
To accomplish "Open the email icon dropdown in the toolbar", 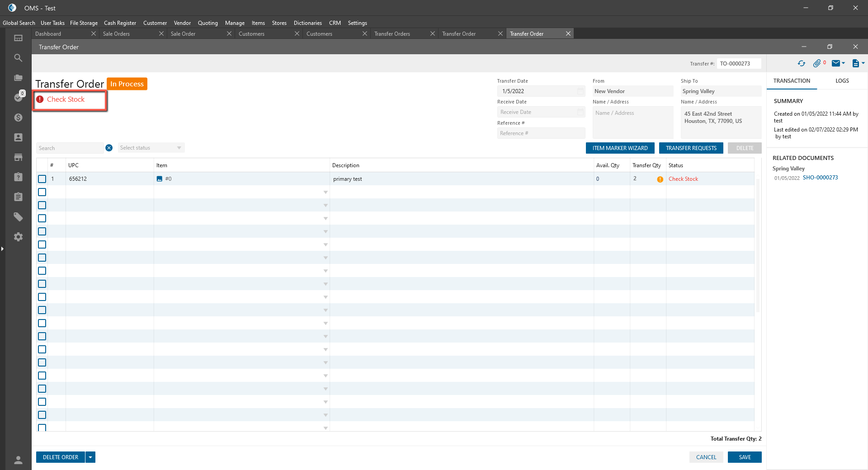I will tap(839, 64).
